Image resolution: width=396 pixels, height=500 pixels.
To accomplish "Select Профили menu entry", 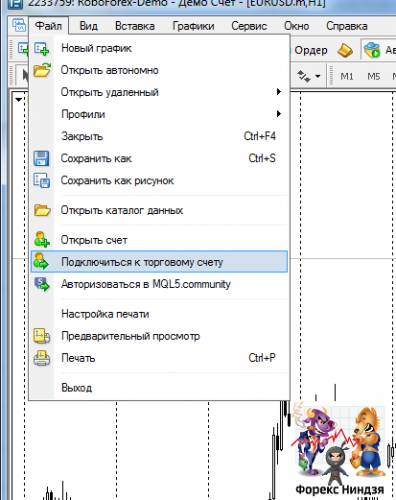I will tap(159, 114).
